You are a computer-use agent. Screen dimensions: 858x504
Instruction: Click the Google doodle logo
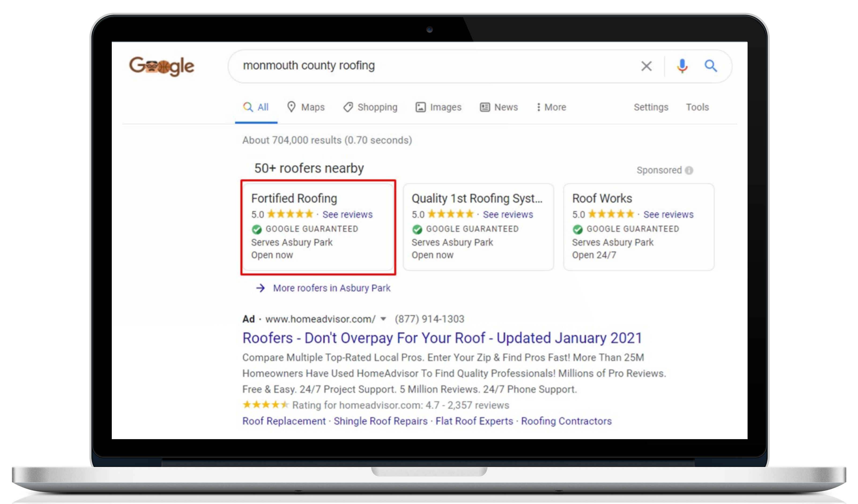pos(161,66)
